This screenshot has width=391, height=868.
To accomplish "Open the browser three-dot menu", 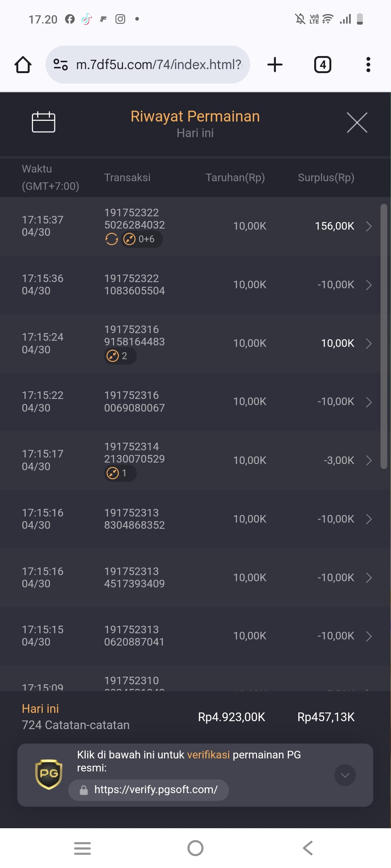I will pos(368,65).
